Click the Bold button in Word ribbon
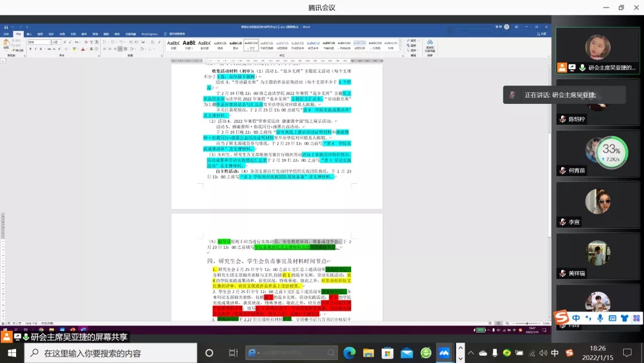The height and width of the screenshot is (363, 644). 30,49
